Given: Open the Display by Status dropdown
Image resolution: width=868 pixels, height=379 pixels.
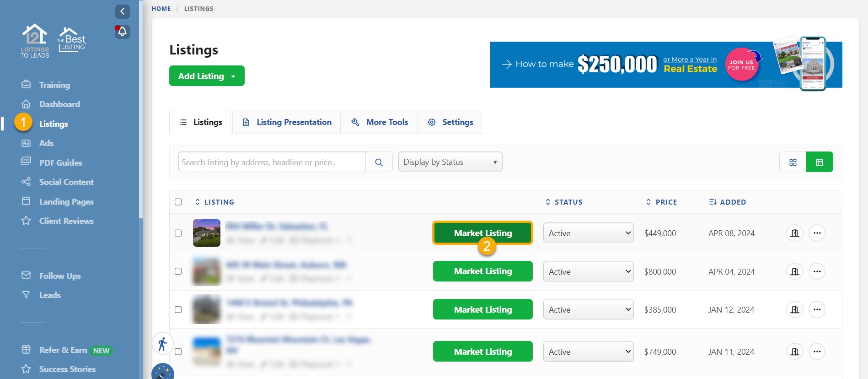Looking at the screenshot, I should [x=450, y=162].
